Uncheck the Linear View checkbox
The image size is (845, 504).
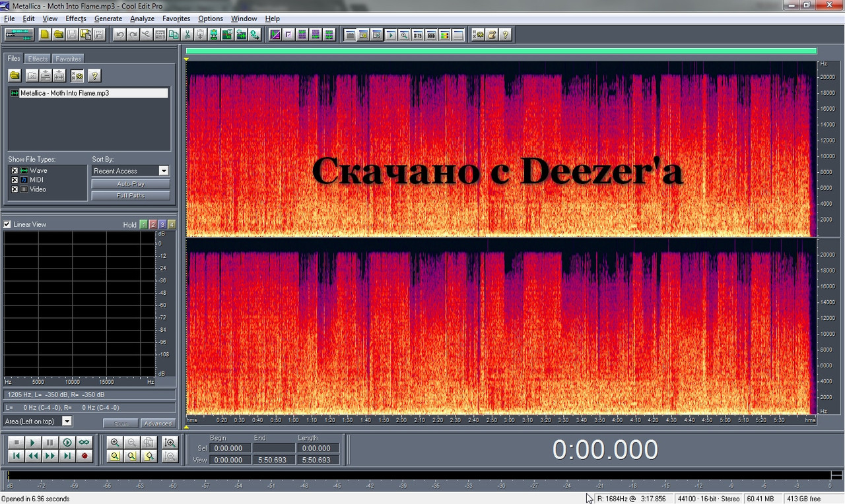click(7, 224)
